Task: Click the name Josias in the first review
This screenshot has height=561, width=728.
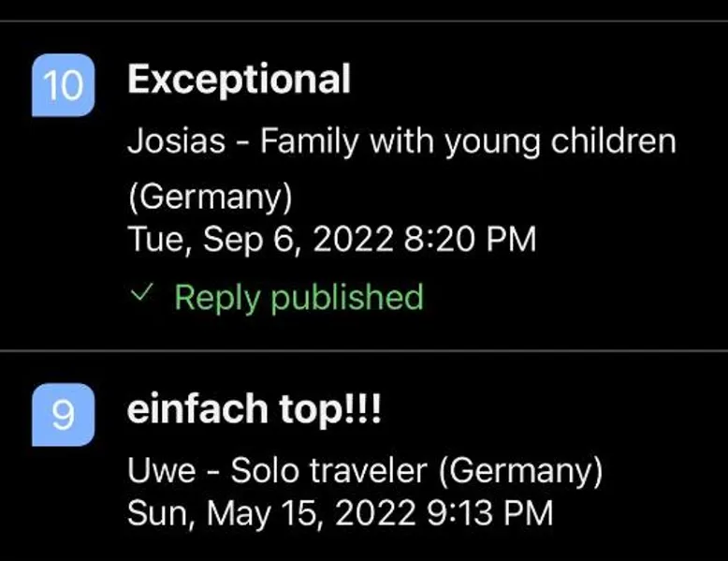Action: click(x=177, y=140)
